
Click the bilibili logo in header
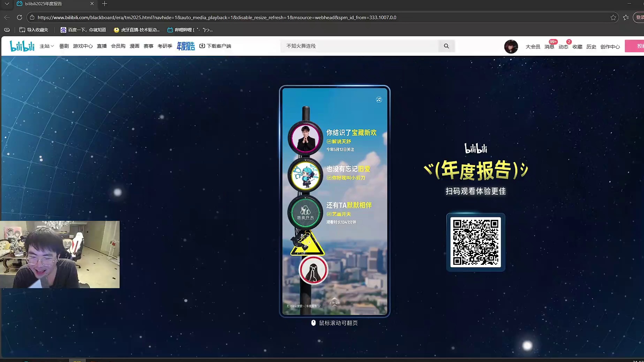click(22, 46)
